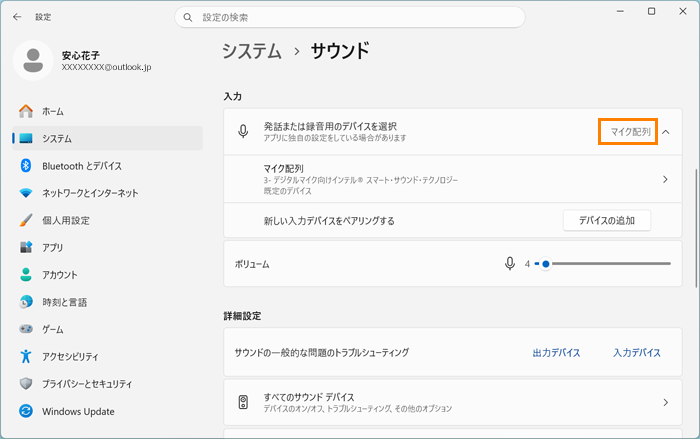Click the vertical scrollbar on right
700x439 pixels.
[x=696, y=228]
